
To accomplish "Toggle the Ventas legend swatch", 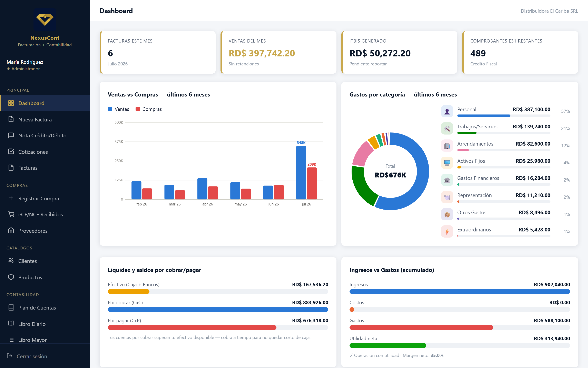I will click(110, 109).
